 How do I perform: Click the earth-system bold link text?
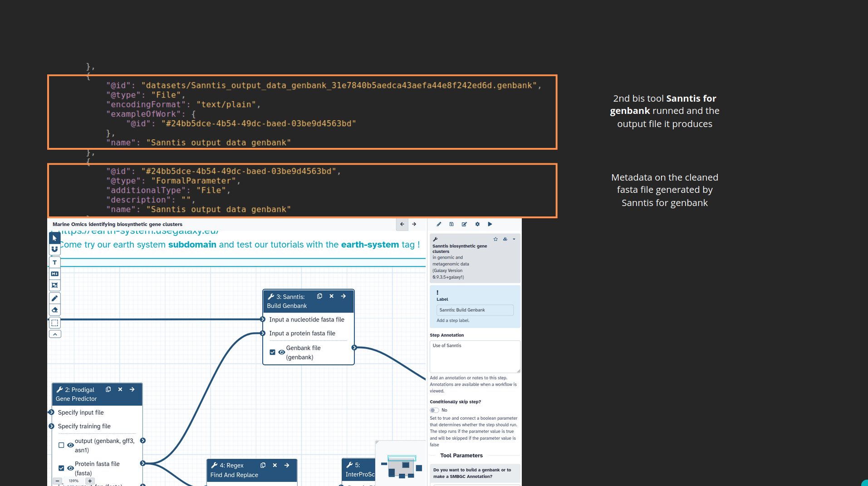coord(370,245)
